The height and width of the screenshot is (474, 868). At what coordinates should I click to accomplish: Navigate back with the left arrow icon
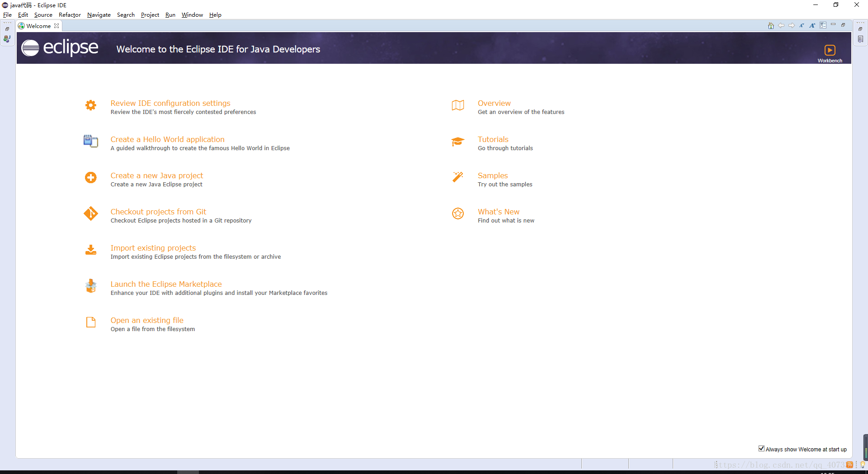pos(781,26)
